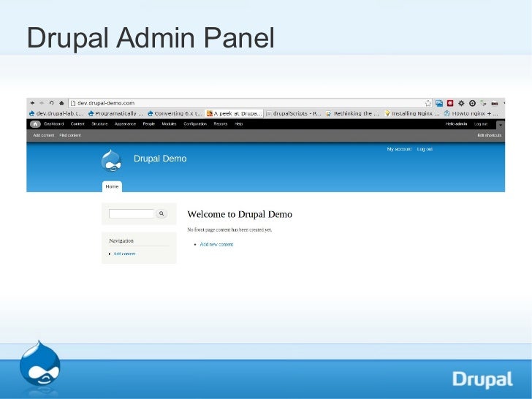Click Edit shortcuts in the shortcut bar

point(490,135)
